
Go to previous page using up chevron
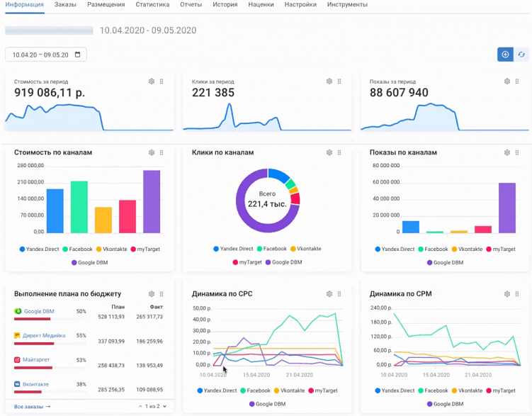[x=140, y=406]
